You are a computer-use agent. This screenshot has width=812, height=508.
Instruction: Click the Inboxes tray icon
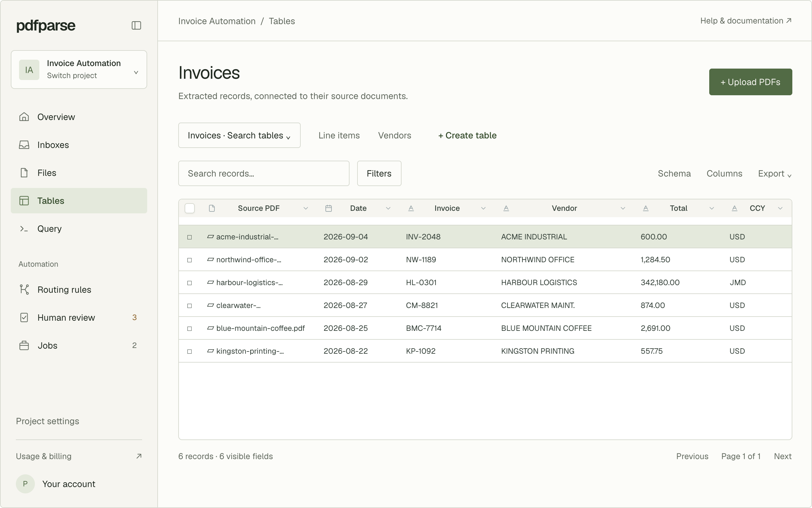pos(24,145)
